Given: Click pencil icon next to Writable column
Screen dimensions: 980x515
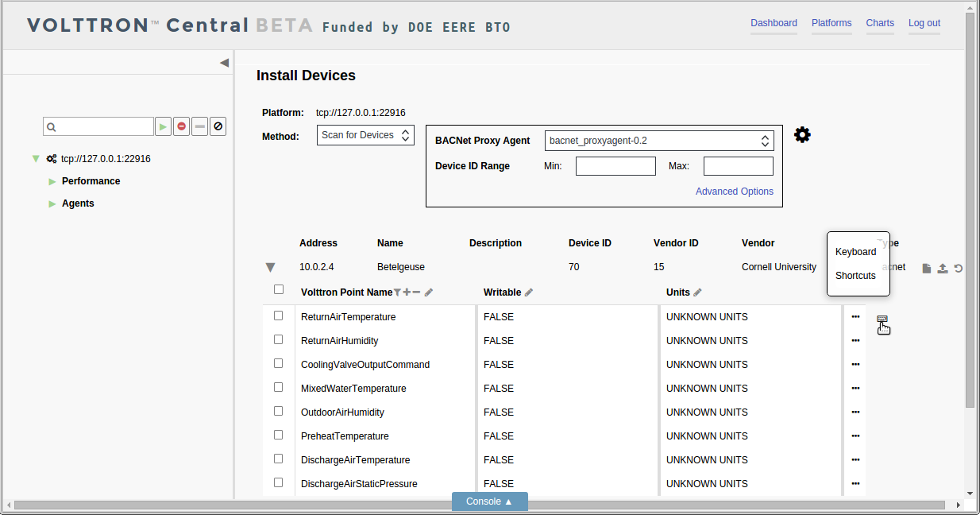Looking at the screenshot, I should tap(529, 292).
